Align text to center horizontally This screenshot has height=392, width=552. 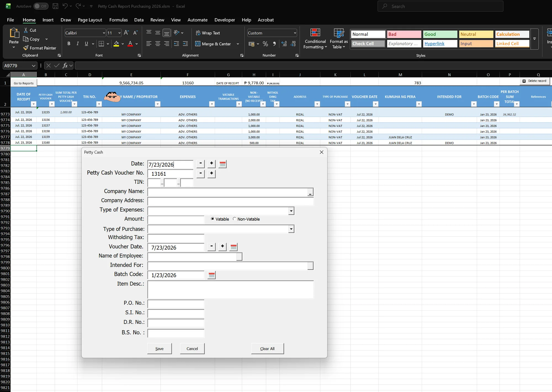click(x=158, y=44)
